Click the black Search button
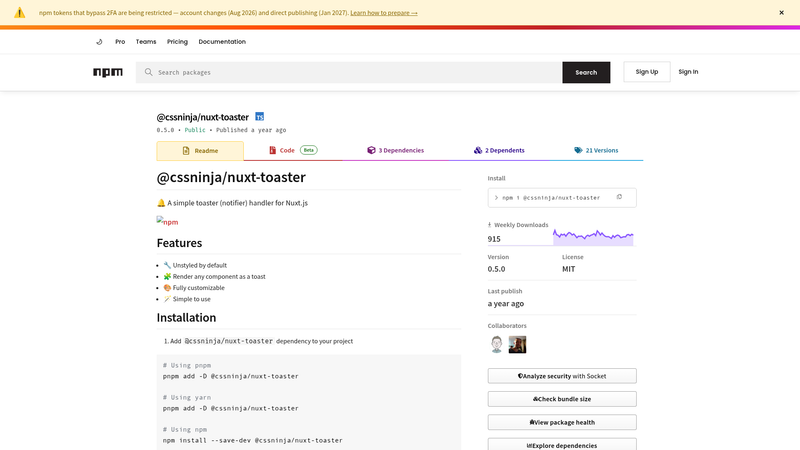This screenshot has height=450, width=800. click(x=586, y=72)
